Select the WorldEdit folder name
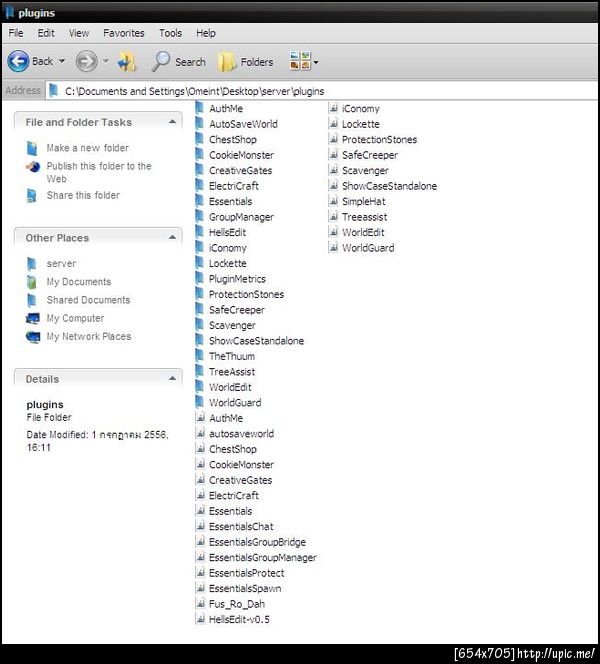The image size is (600, 664). click(x=230, y=387)
